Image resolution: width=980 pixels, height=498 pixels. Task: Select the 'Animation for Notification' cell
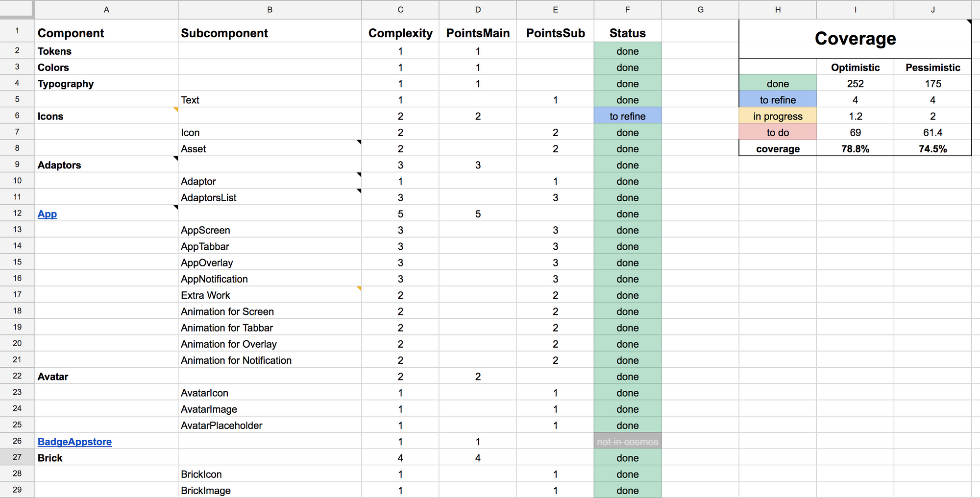click(x=270, y=360)
